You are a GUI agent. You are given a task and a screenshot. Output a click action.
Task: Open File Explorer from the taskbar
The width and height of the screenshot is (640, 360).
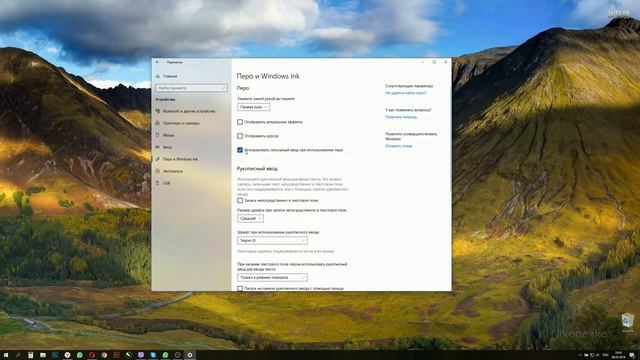pos(42,355)
